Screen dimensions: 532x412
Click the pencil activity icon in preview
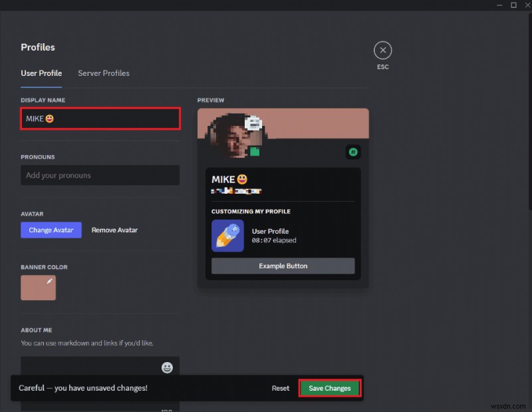(x=227, y=236)
